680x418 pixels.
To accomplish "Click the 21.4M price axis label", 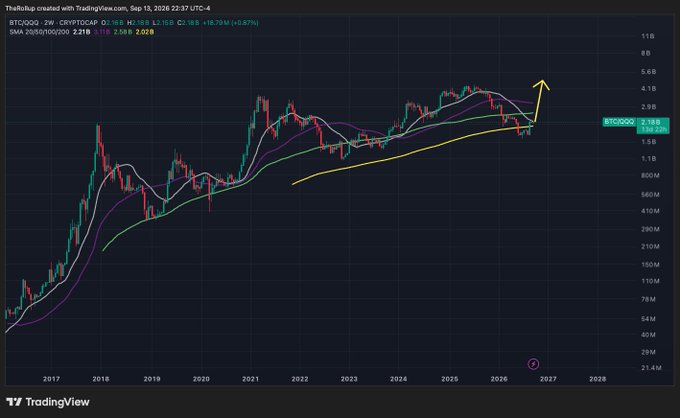I will coord(651,368).
